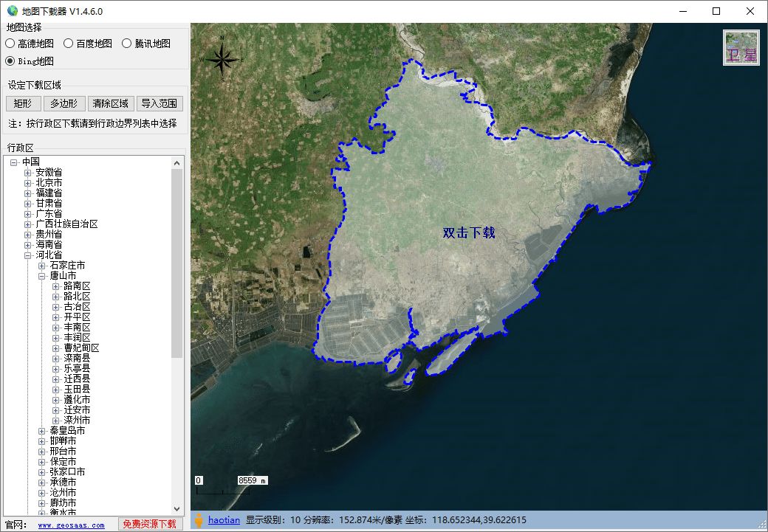Click the tree scrollbar down arrow
The image size is (768, 532).
(x=177, y=509)
